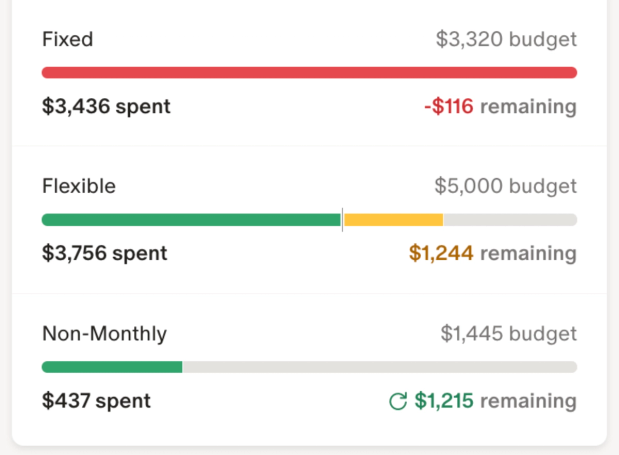Open the Fixed budget category
619x455 pixels.
pyautogui.click(x=67, y=40)
